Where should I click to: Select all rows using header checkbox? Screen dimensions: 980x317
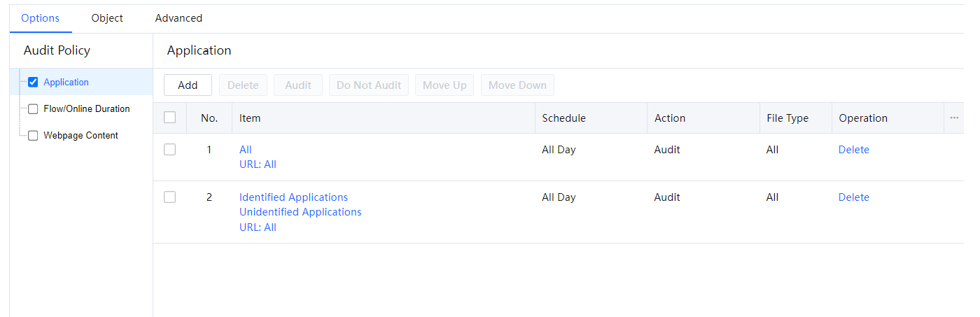(169, 118)
